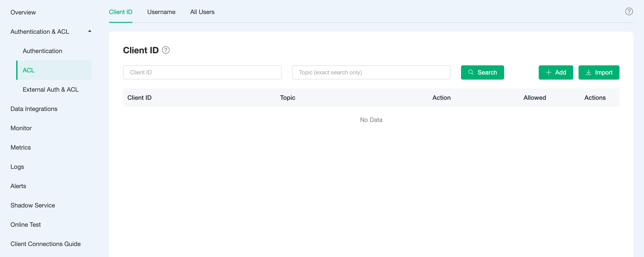
Task: Focus the Topic exact search field
Action: 371,72
